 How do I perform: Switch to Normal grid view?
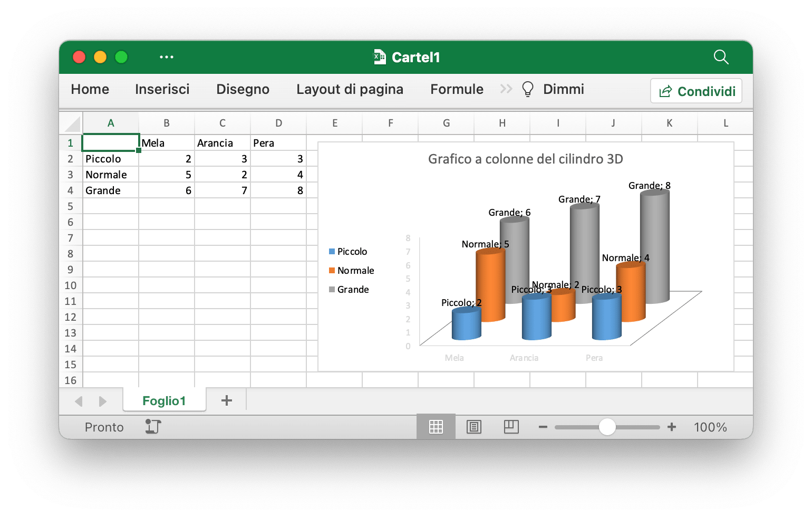(436, 427)
